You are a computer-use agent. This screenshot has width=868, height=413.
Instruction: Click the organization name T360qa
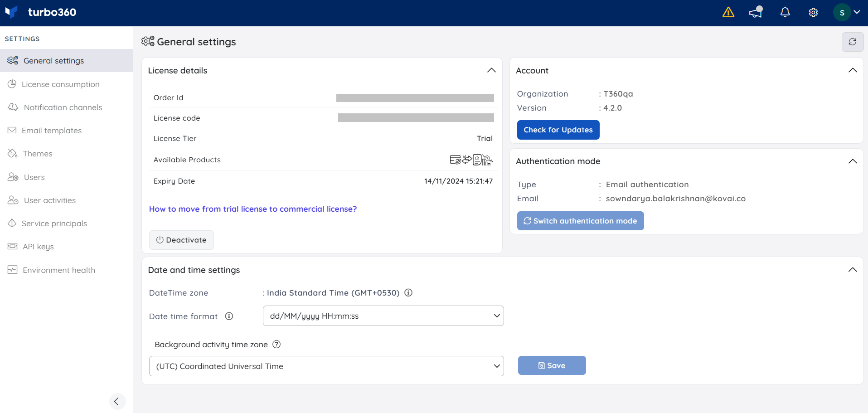pyautogui.click(x=618, y=94)
